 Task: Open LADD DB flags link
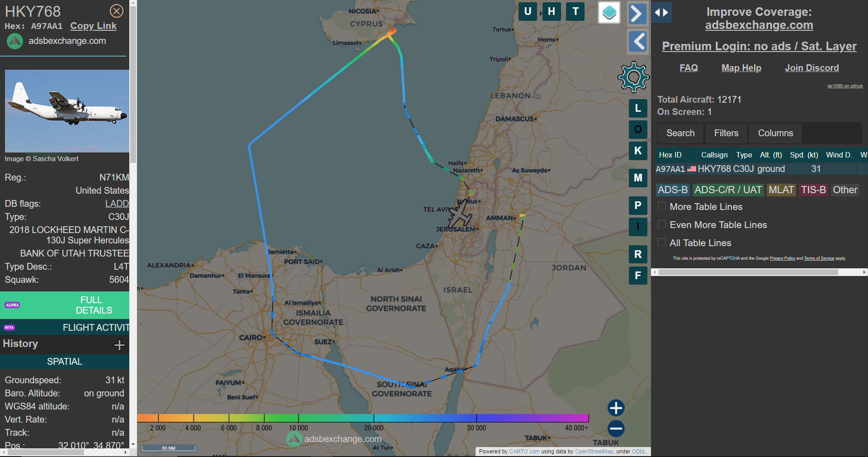click(117, 204)
